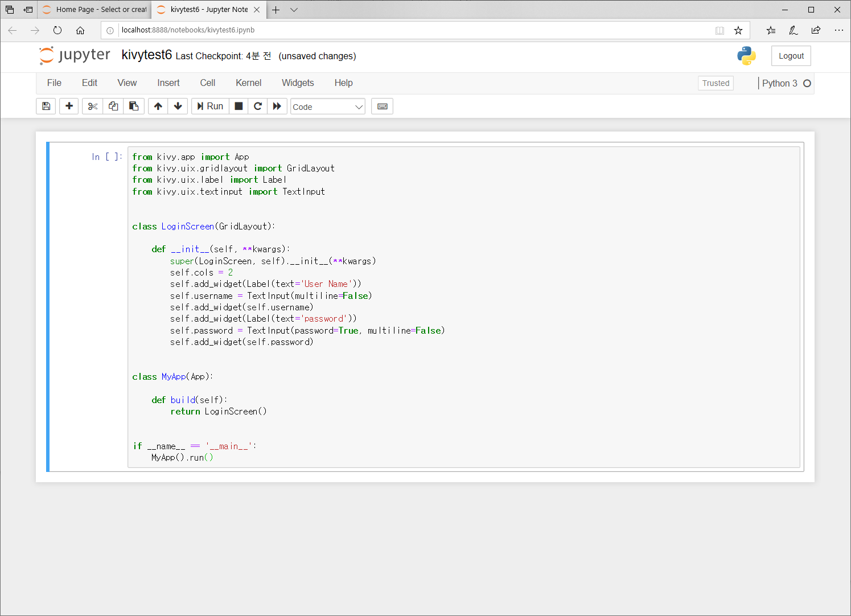
Task: Click the class MyApp(App) line
Action: [172, 377]
